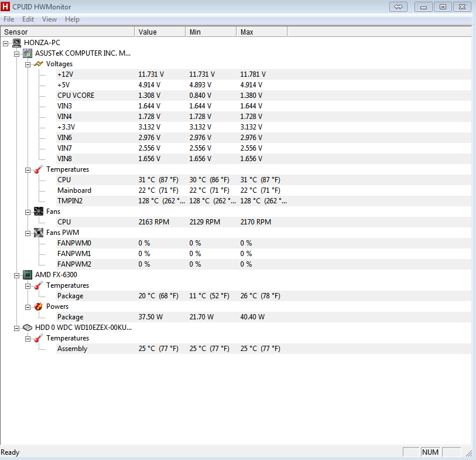Viewport: 476px width, 460px height.
Task: Click the 11 °C (52 °F) package minimum
Action: pyautogui.click(x=209, y=296)
